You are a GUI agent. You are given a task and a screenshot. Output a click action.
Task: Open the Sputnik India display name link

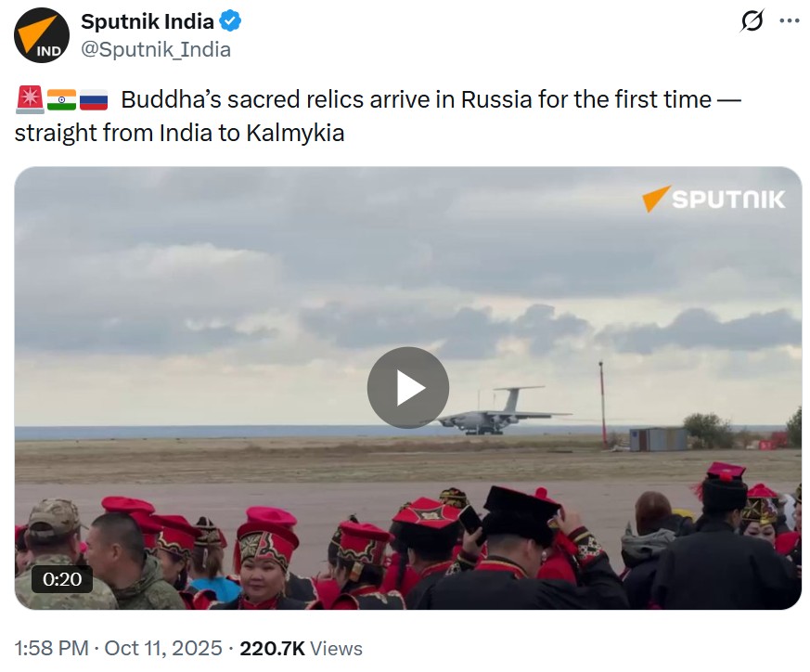click(x=148, y=21)
